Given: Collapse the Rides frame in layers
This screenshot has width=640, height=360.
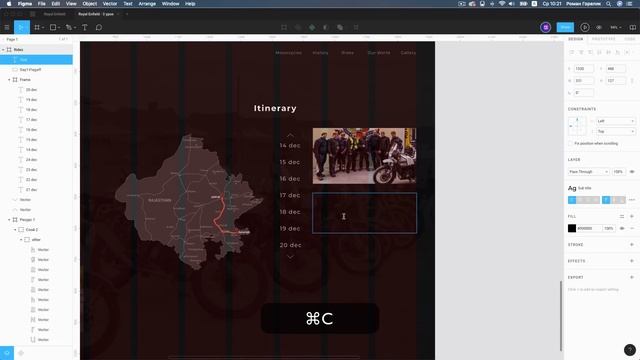Looking at the screenshot, I should 3,50.
